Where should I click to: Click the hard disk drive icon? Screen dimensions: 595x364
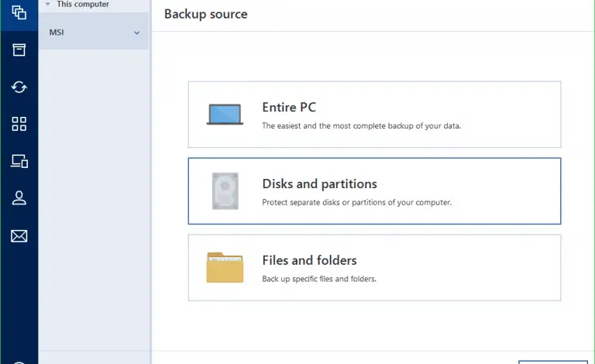(x=225, y=191)
